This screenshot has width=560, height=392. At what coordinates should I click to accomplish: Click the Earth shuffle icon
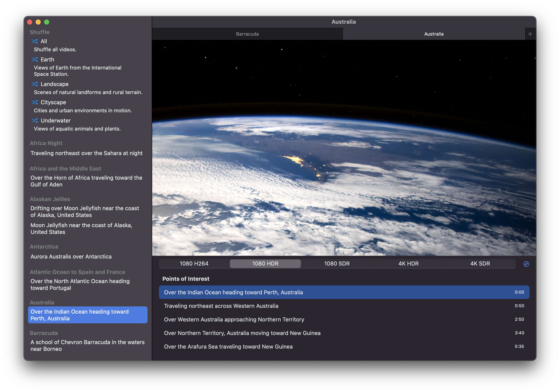click(x=34, y=60)
